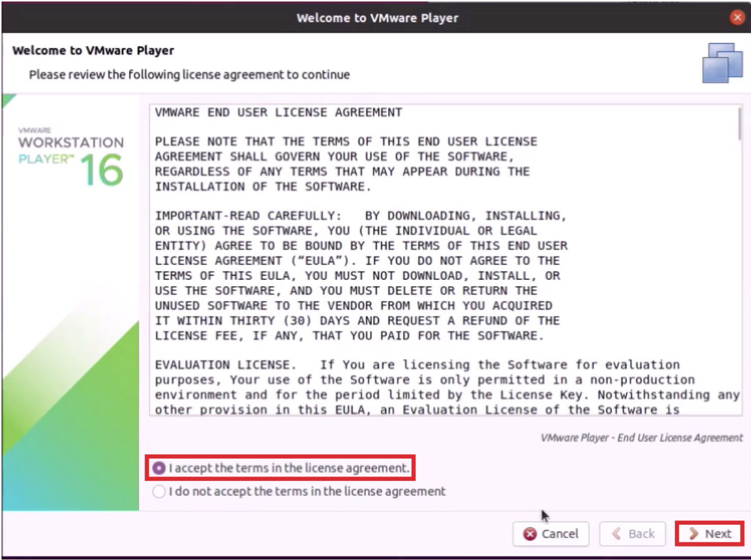Go to the previous step with Back
This screenshot has width=751, height=560.
point(633,534)
